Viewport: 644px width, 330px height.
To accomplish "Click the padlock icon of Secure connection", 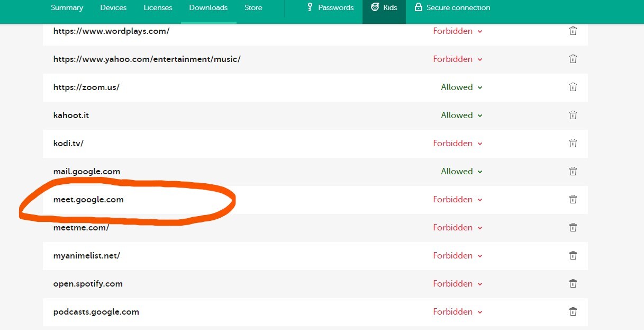I will coord(419,7).
